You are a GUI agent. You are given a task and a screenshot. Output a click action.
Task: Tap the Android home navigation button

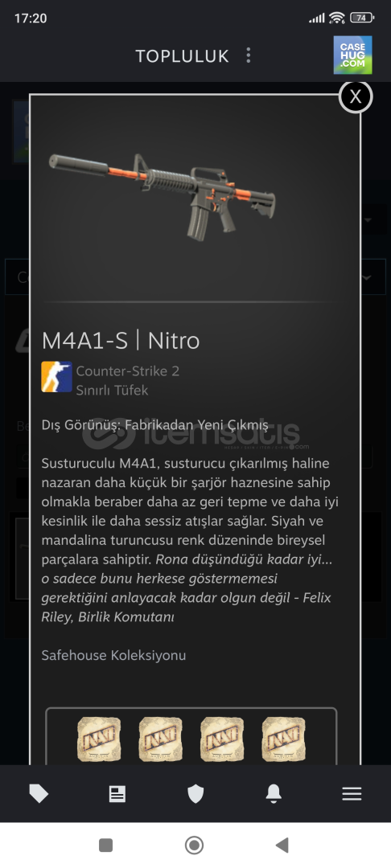pos(194,845)
